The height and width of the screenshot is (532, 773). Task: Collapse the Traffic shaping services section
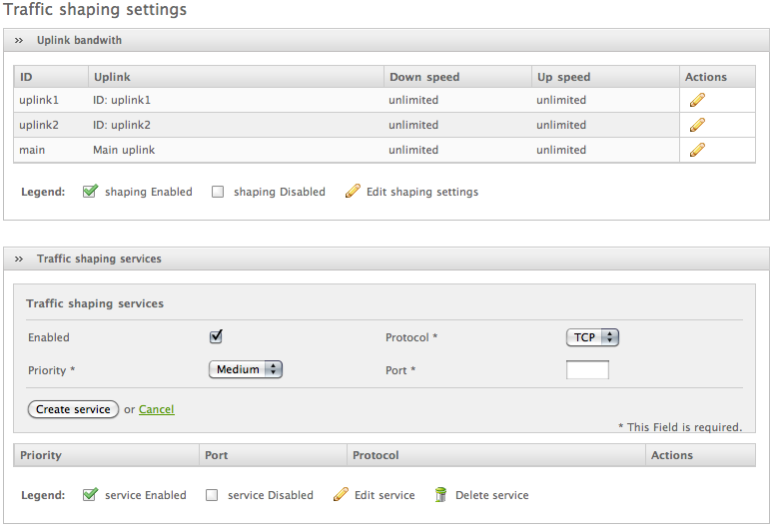[x=19, y=259]
